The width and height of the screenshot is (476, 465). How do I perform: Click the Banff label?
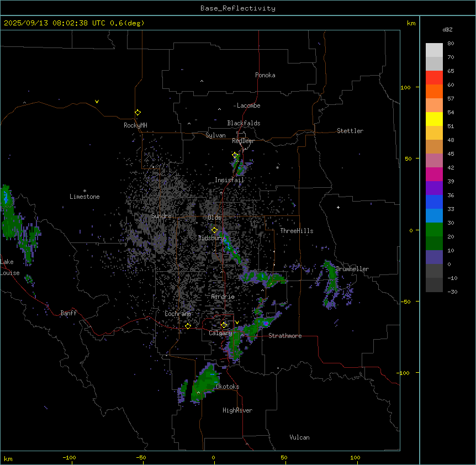pyautogui.click(x=68, y=313)
